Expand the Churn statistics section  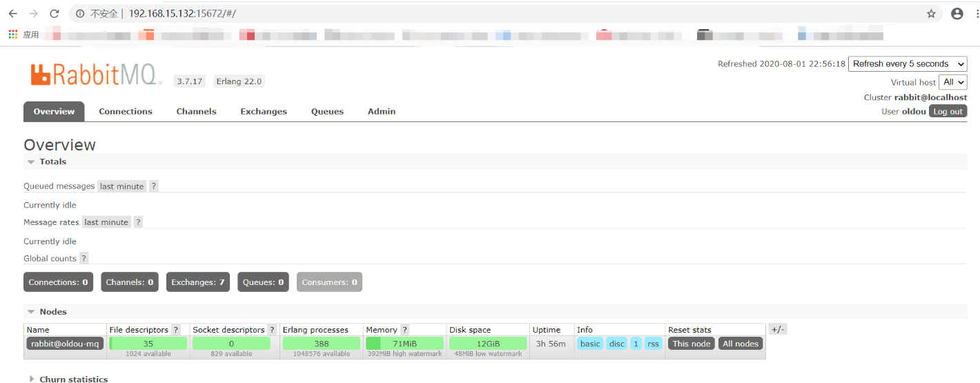(68, 379)
